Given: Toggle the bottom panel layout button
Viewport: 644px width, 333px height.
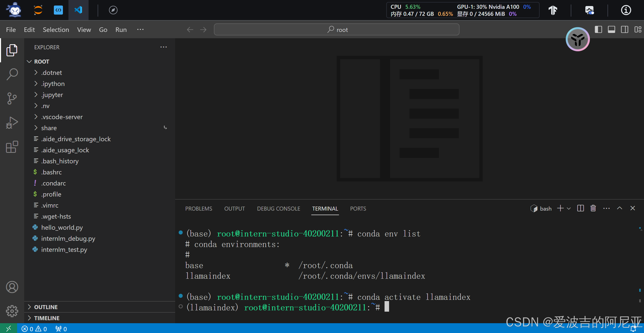Looking at the screenshot, I should [x=611, y=30].
